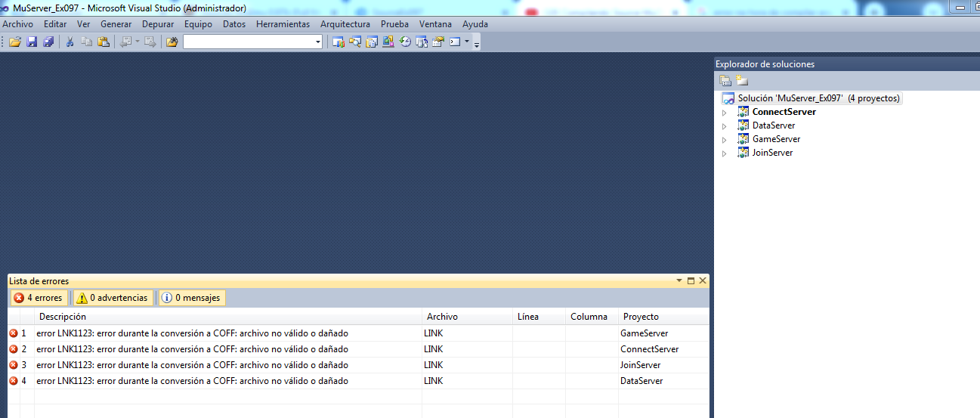Select LNK1123 error description for JoinServer row
This screenshot has width=980, height=418.
(x=192, y=365)
